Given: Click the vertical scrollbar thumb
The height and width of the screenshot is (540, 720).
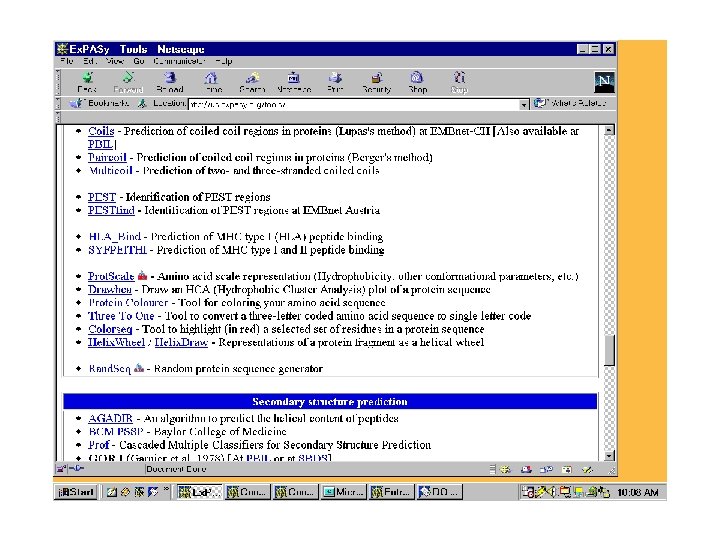Looking at the screenshot, I should click(609, 351).
